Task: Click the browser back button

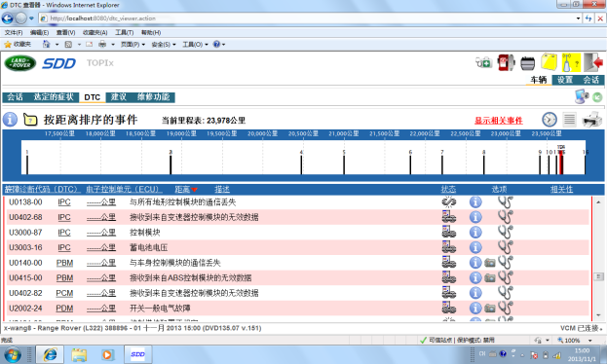Action: click(8, 18)
